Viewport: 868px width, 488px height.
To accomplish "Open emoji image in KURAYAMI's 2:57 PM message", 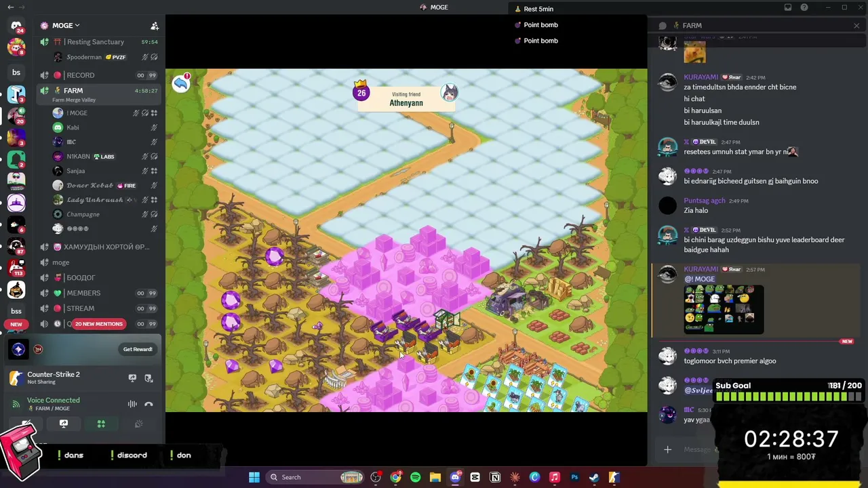I will [724, 309].
